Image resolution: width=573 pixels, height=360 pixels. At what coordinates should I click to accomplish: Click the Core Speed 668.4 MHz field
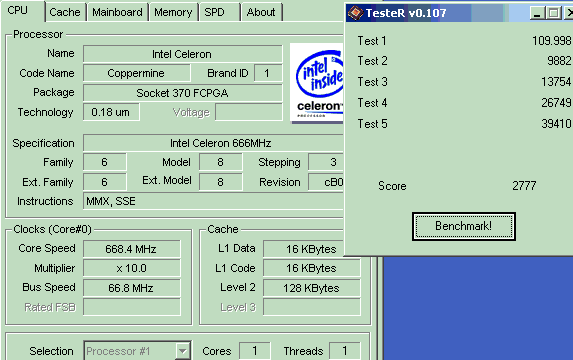click(x=132, y=249)
